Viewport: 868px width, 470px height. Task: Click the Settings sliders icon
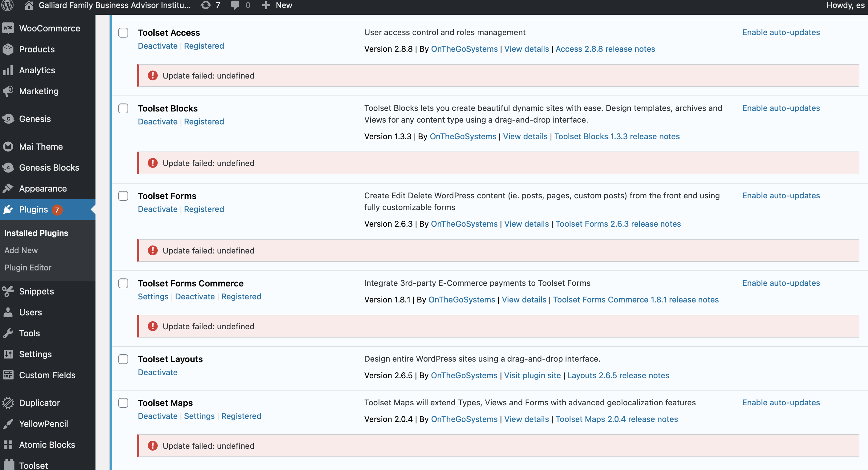pyautogui.click(x=8, y=354)
